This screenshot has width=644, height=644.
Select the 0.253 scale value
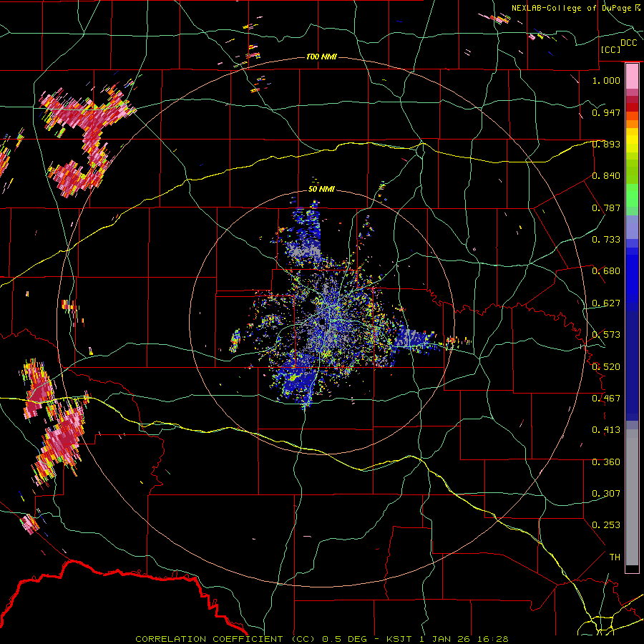click(x=606, y=525)
